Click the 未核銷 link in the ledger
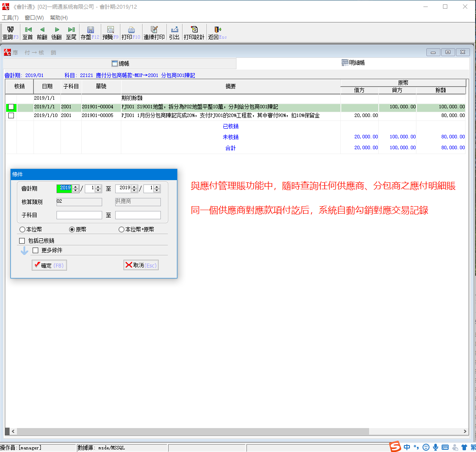The width and height of the screenshot is (476, 452). pos(230,136)
